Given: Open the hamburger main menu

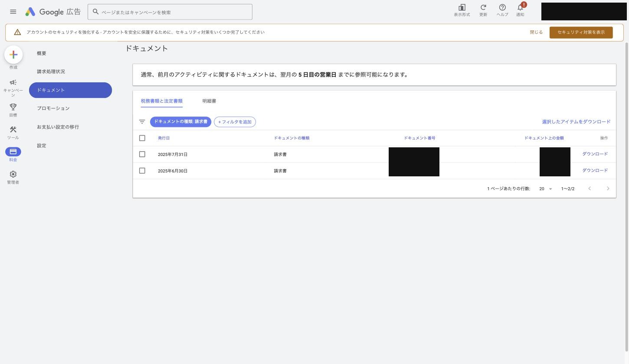Looking at the screenshot, I should 13,12.
